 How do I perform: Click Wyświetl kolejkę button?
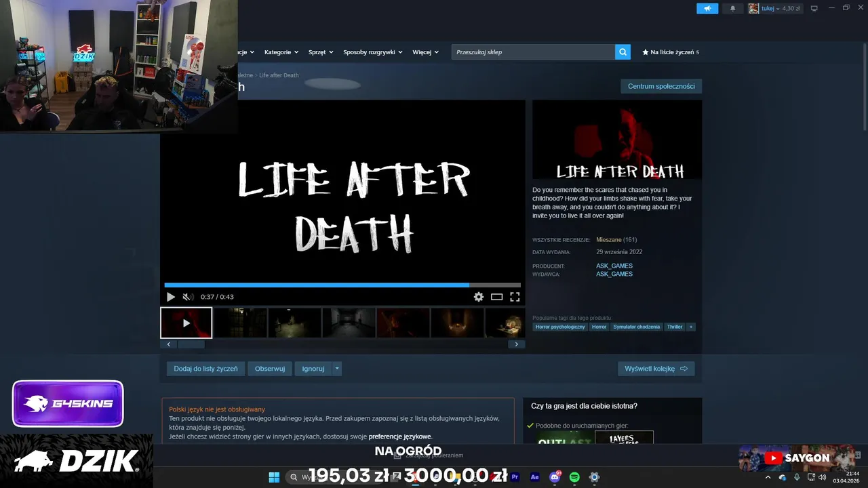point(656,369)
